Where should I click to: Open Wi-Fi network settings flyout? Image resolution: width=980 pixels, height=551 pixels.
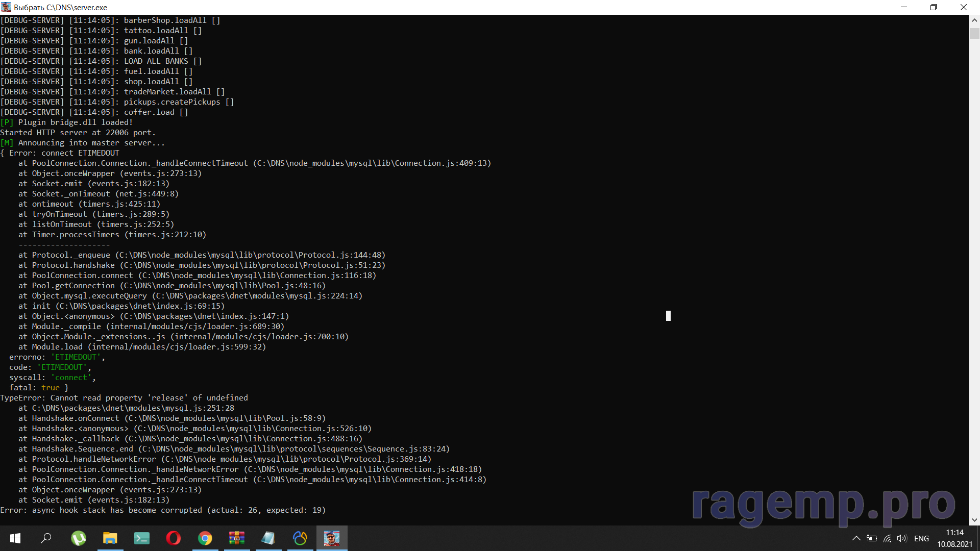click(888, 538)
